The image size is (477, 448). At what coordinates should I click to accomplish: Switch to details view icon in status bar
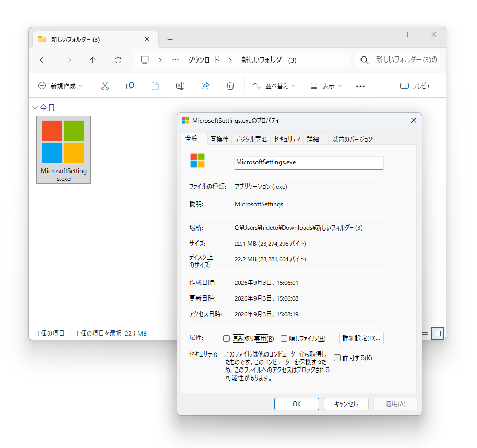[x=425, y=334]
